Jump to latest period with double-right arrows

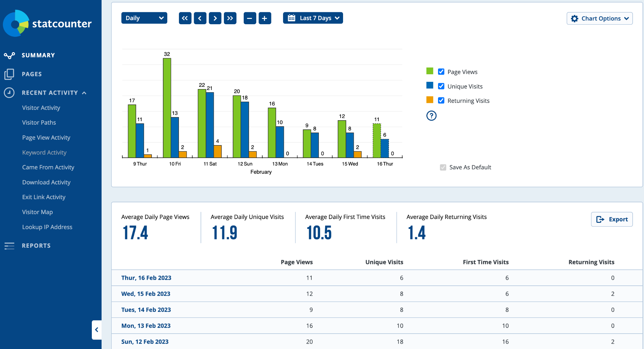point(230,18)
